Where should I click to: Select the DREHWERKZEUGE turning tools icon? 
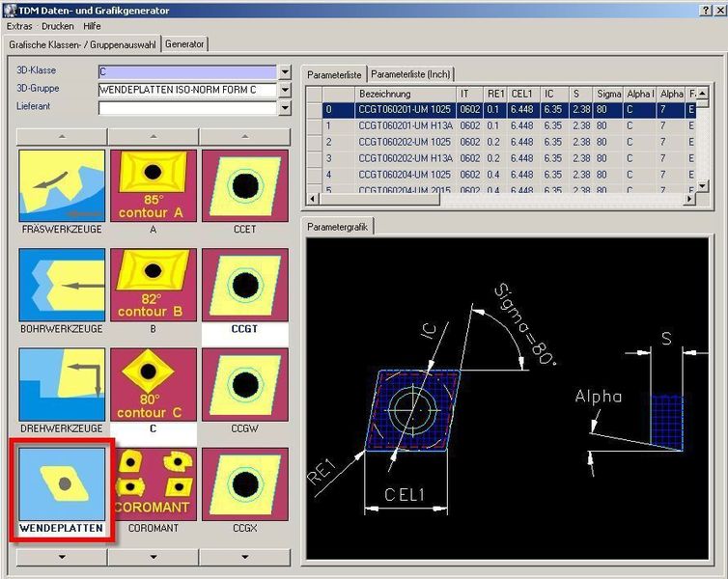point(62,385)
